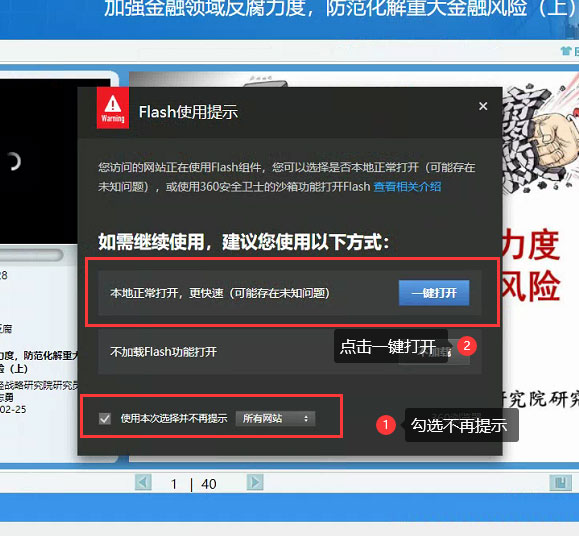Click the video progress bar slider
This screenshot has height=536, width=579.
tap(31, 255)
